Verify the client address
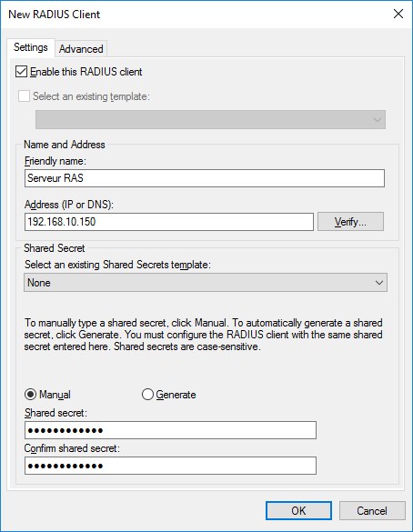This screenshot has height=532, width=413. click(350, 222)
